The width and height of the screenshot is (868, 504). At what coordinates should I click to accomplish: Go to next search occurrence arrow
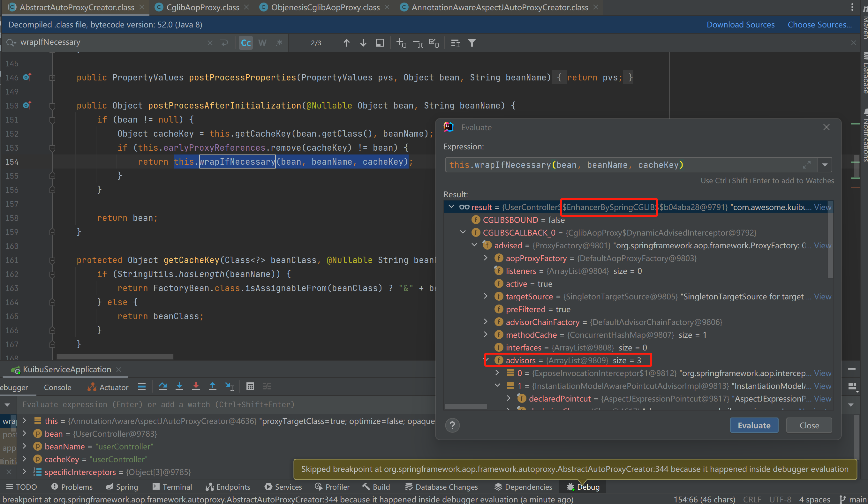(x=363, y=43)
